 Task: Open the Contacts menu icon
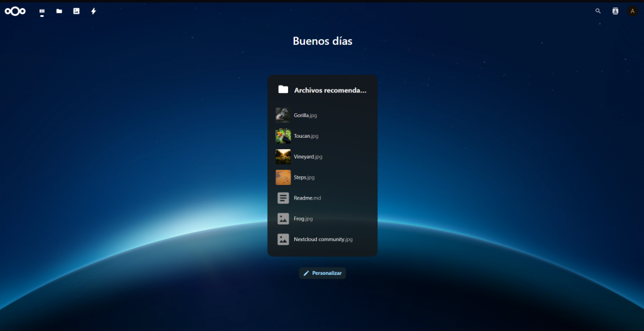(615, 11)
